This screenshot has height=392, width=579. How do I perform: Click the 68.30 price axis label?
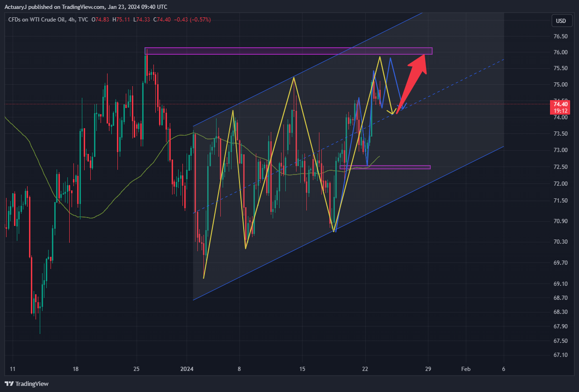(x=561, y=312)
